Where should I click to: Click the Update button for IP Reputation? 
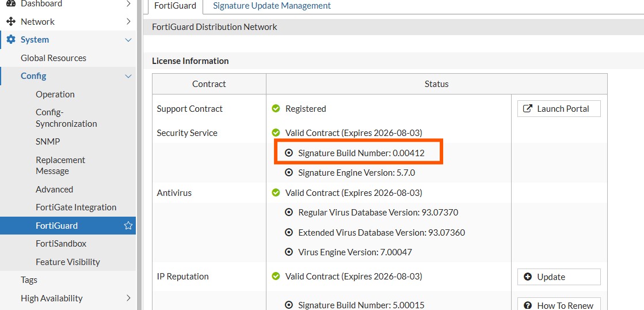559,277
